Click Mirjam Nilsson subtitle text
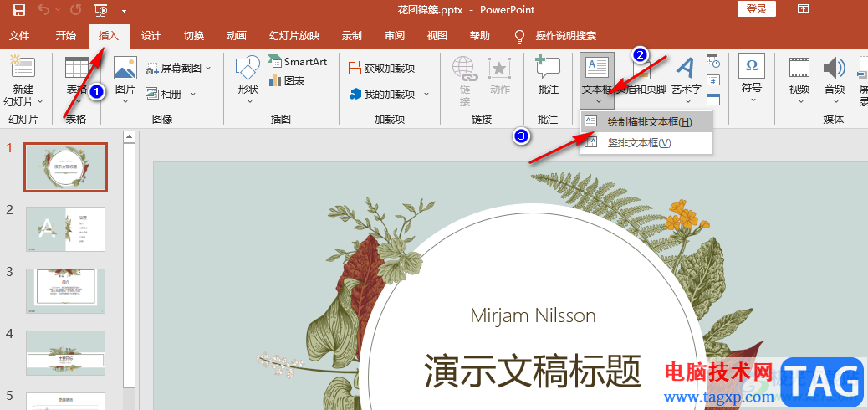868x410 pixels. pyautogui.click(x=533, y=315)
